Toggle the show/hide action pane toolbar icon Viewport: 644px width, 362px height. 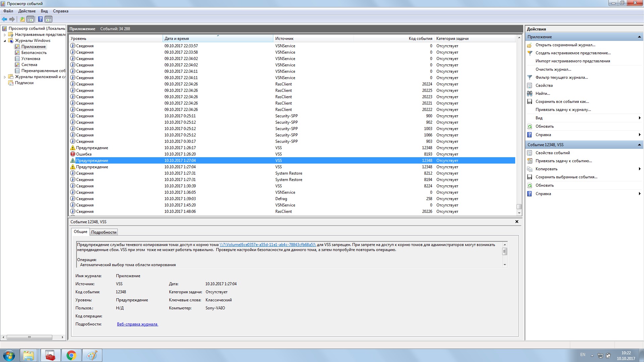click(49, 19)
